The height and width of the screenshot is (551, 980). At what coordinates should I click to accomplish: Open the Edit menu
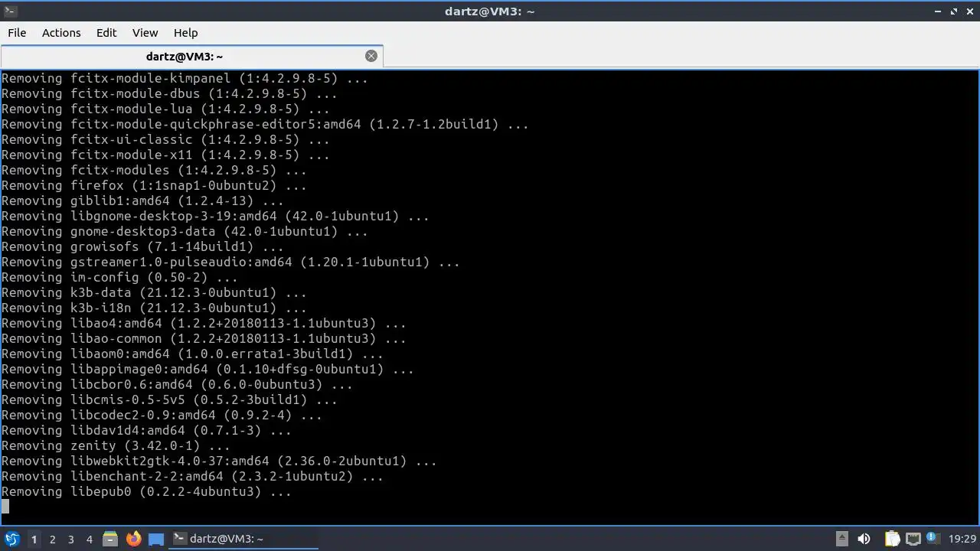point(106,33)
